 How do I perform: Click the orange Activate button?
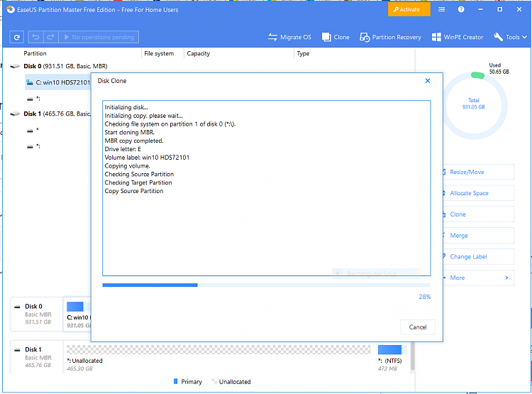click(x=409, y=9)
